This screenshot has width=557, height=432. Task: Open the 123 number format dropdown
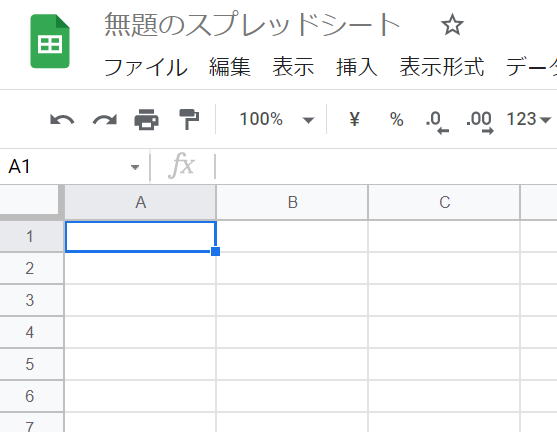(529, 119)
